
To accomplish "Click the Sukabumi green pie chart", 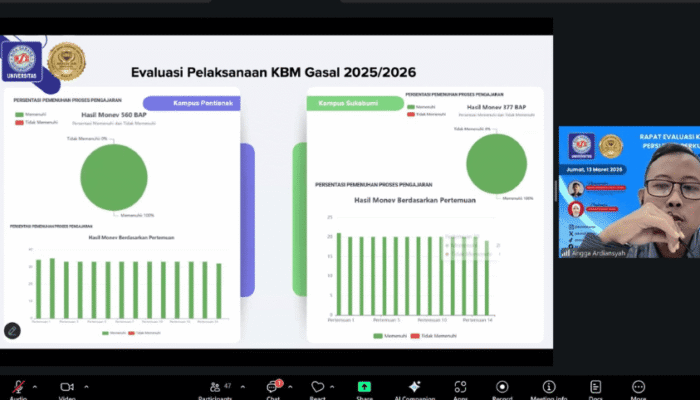I will [496, 164].
